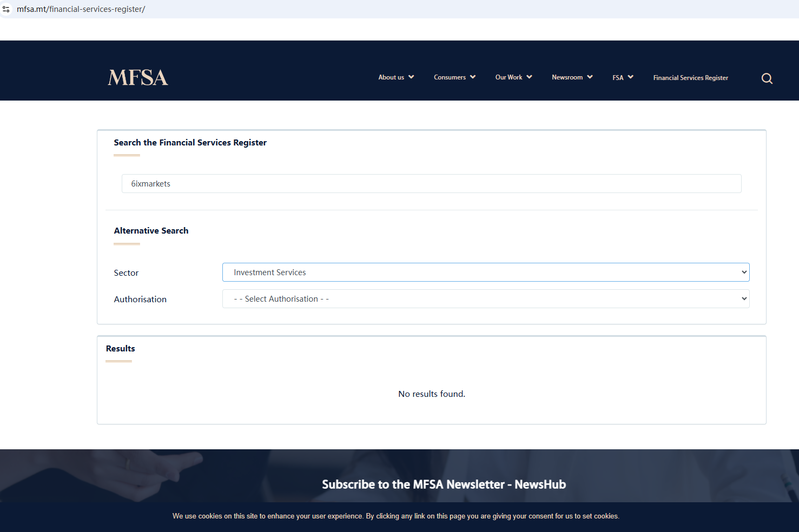The width and height of the screenshot is (799, 532).
Task: Open the Select Authorisation dropdown
Action: (486, 299)
